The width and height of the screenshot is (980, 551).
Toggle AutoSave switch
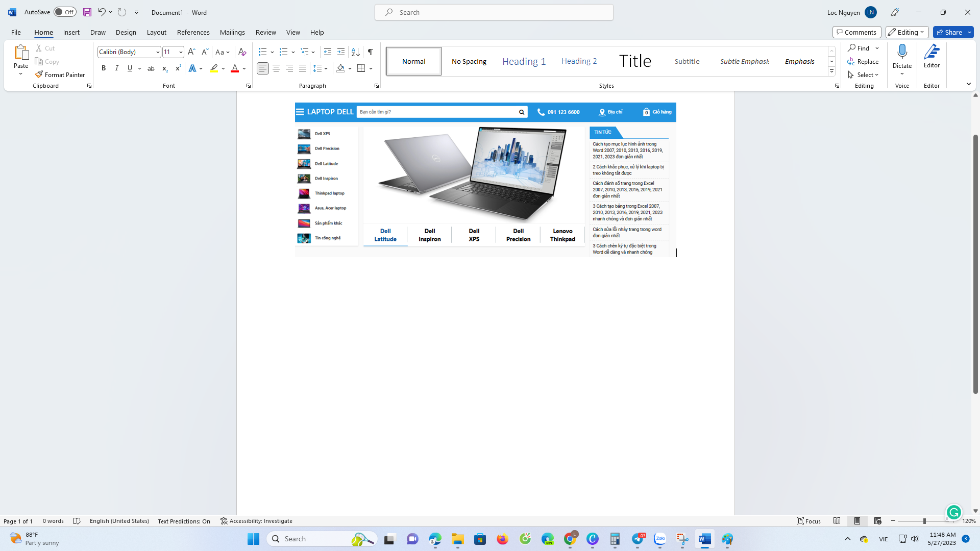[65, 12]
